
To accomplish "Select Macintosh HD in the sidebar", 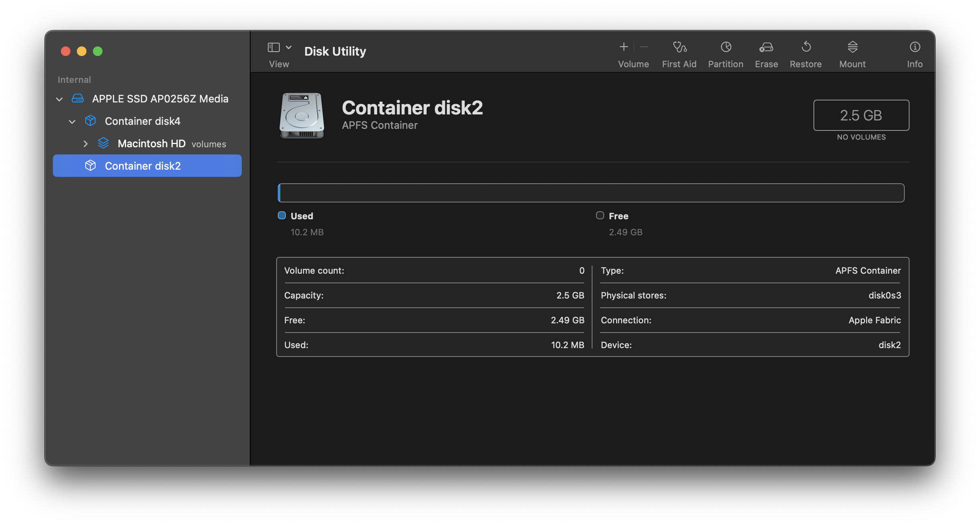I will 151,144.
